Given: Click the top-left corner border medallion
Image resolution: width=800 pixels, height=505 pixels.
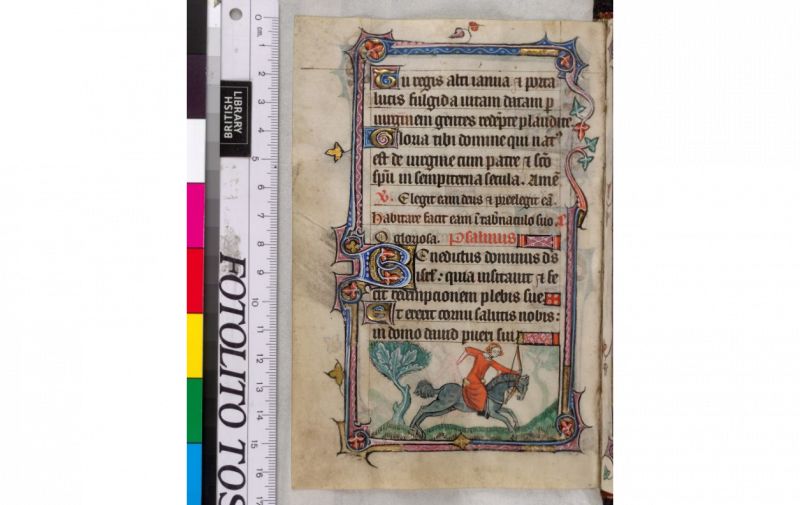Looking at the screenshot, I should [x=371, y=47].
